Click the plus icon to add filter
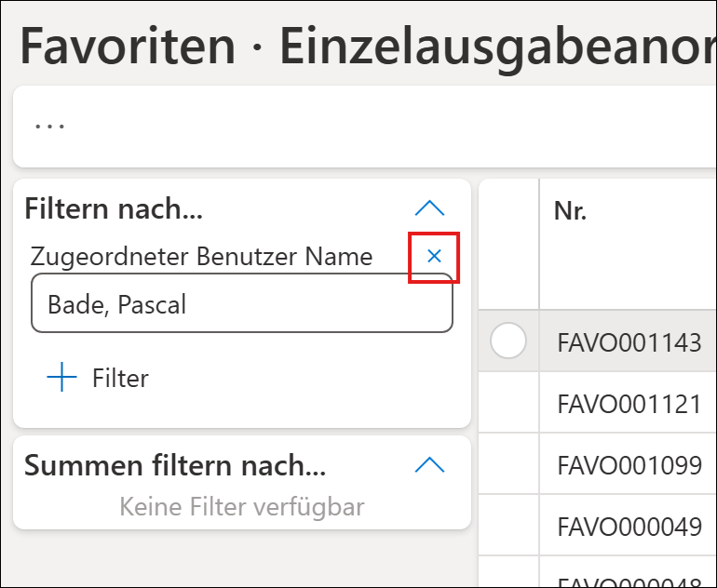Viewport: 717px width, 588px height. (x=61, y=378)
